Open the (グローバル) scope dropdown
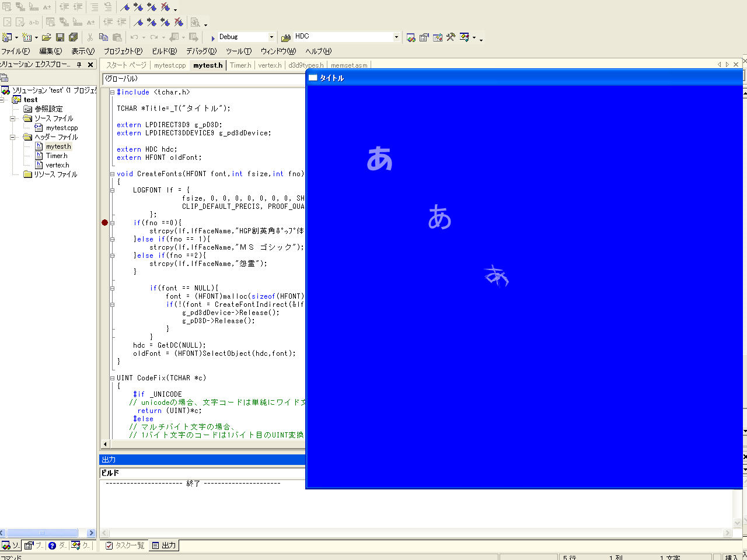747x560 pixels. [x=204, y=79]
